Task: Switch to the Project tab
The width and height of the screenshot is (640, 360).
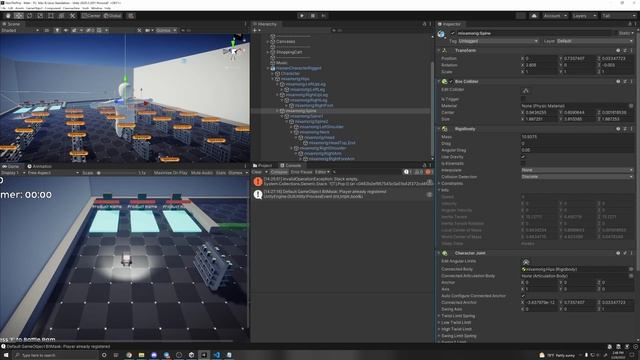Action: pyautogui.click(x=262, y=165)
